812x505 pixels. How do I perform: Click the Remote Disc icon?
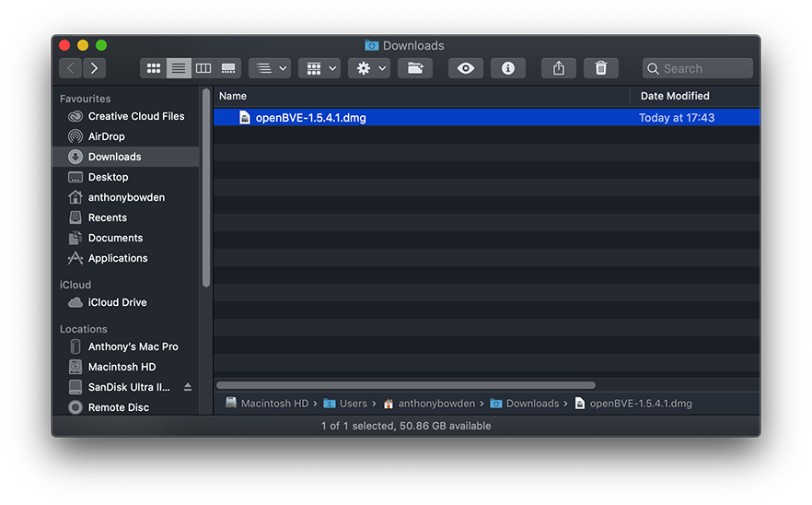click(75, 407)
